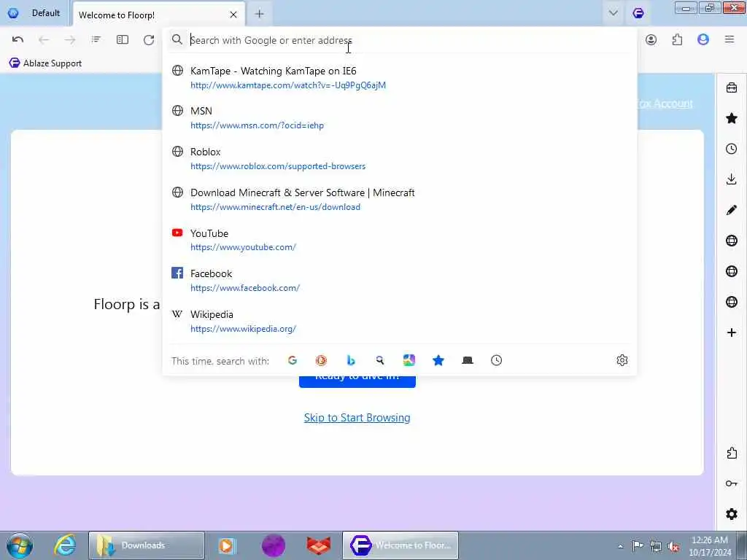This screenshot has width=747, height=560.
Task: Search this time with Bing
Action: pyautogui.click(x=351, y=360)
